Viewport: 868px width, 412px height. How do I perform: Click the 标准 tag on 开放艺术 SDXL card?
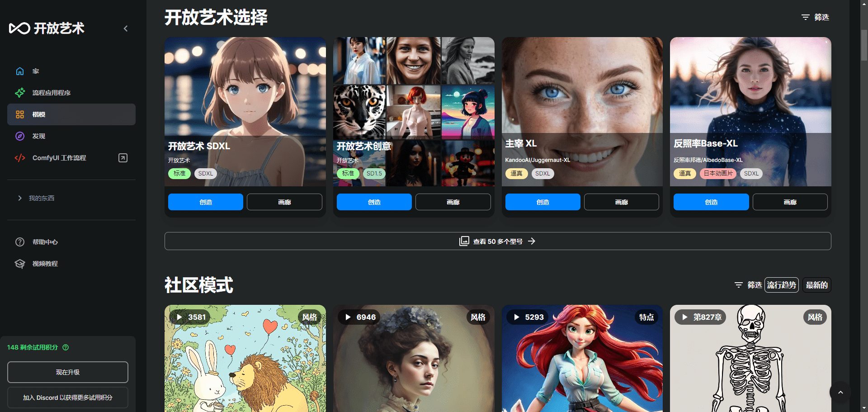coord(179,173)
